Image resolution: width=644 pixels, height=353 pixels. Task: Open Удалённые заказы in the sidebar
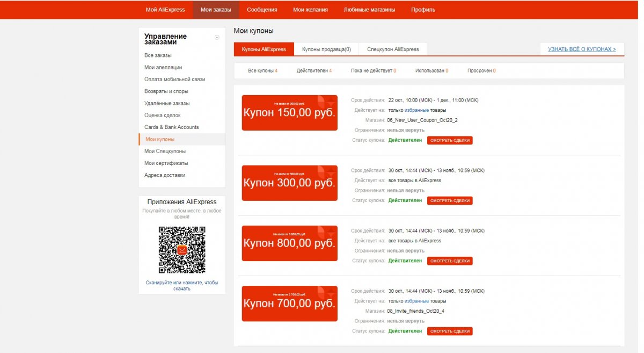click(x=167, y=103)
